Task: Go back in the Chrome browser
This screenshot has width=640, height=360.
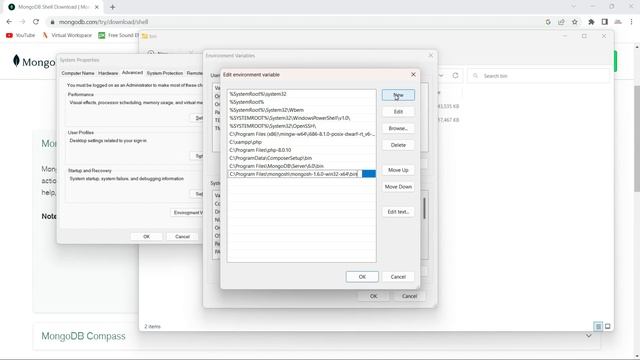Action: [x=9, y=22]
